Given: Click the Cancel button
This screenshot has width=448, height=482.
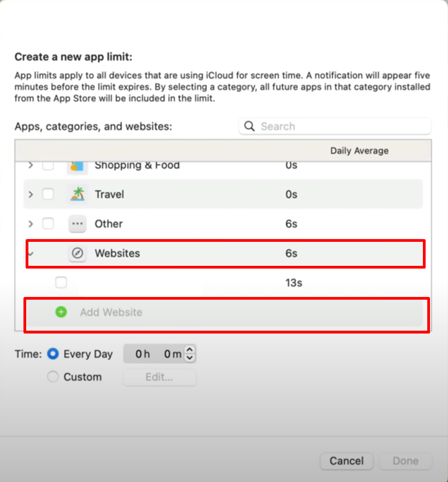Looking at the screenshot, I should [347, 461].
